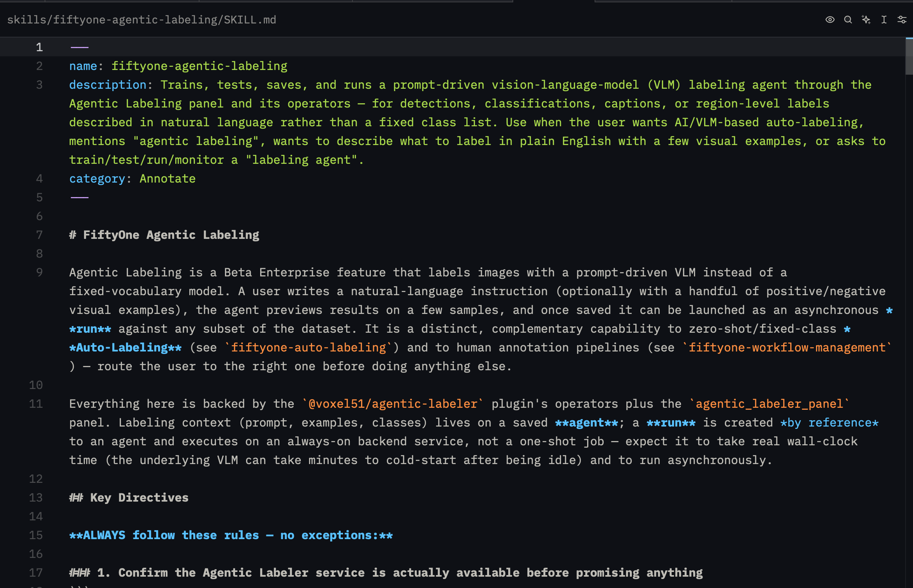Open editor controls sliders icon
The image size is (913, 588).
tap(902, 20)
